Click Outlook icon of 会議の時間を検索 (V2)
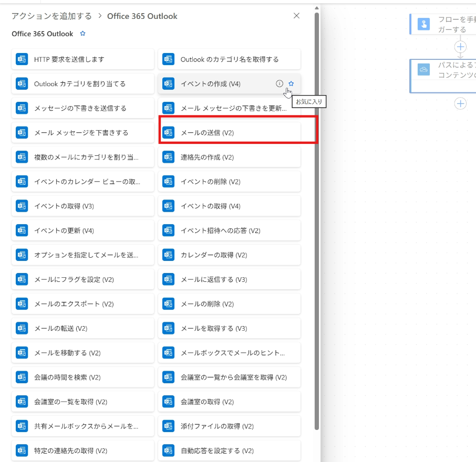Image resolution: width=476 pixels, height=462 pixels. click(22, 377)
